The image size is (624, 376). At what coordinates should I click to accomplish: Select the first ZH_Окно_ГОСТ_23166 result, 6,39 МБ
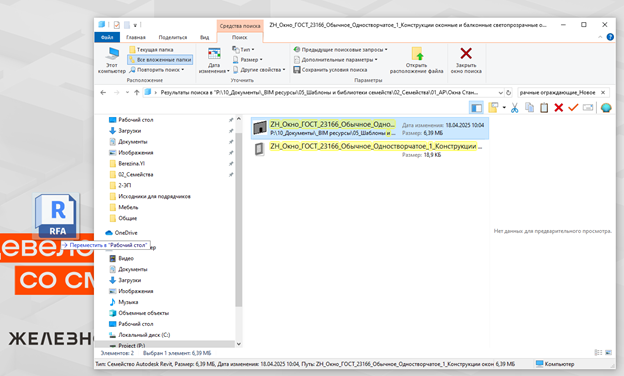(370, 128)
